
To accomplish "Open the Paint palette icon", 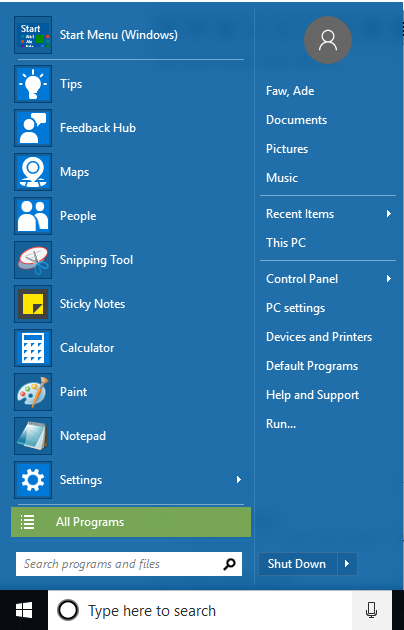I will coord(33,392).
